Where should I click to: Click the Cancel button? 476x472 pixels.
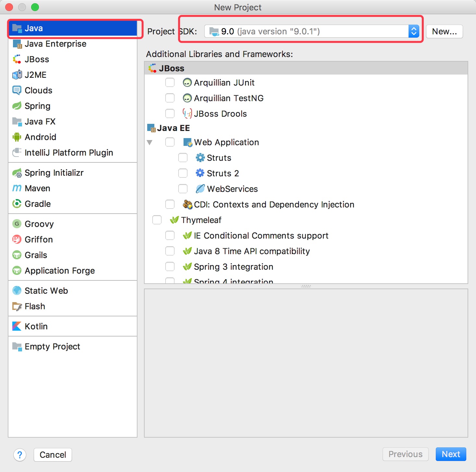(53, 455)
